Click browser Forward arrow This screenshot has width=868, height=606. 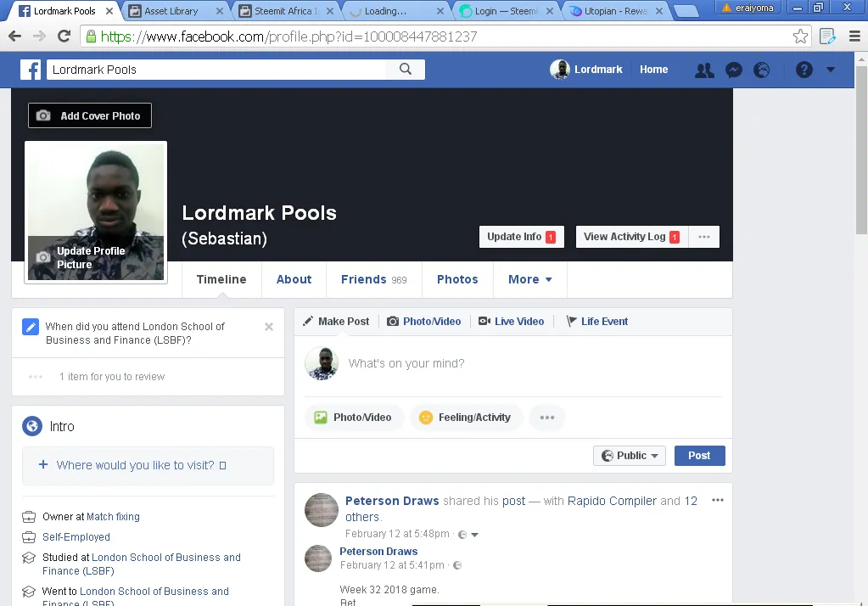(x=39, y=36)
